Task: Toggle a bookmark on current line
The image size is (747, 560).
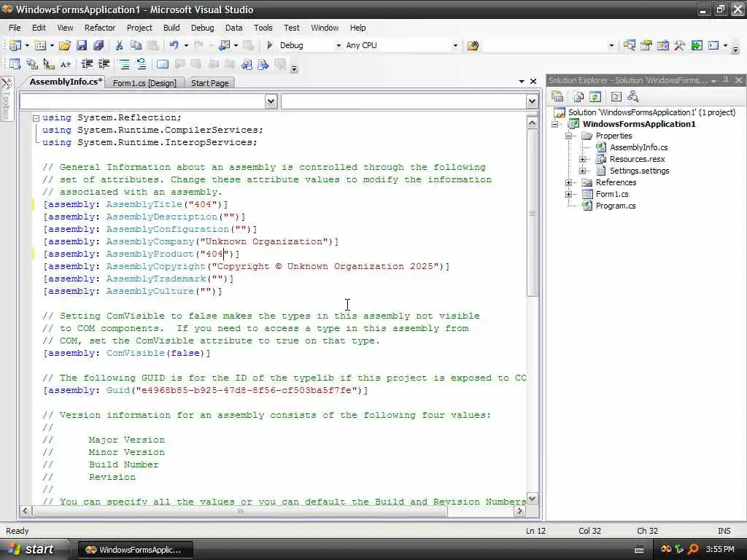Action: pos(163,64)
